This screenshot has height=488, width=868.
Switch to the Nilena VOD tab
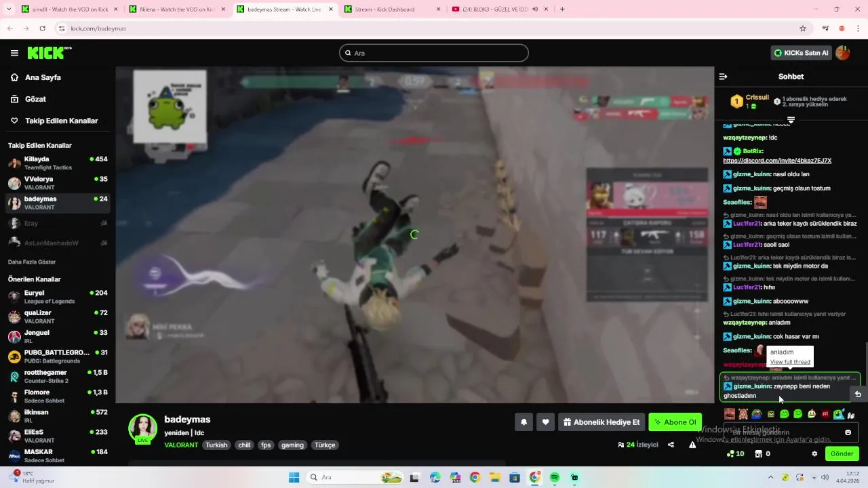[x=178, y=9]
